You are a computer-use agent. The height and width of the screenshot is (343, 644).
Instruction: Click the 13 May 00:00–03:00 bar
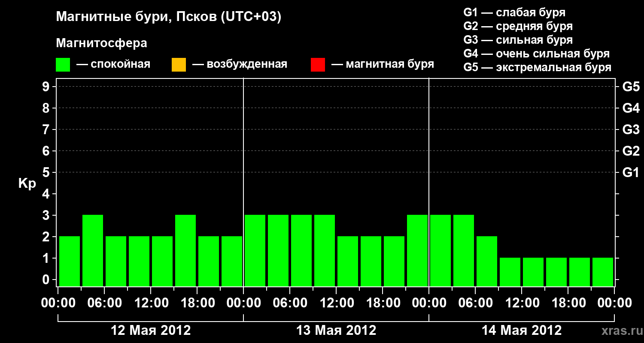pos(255,250)
